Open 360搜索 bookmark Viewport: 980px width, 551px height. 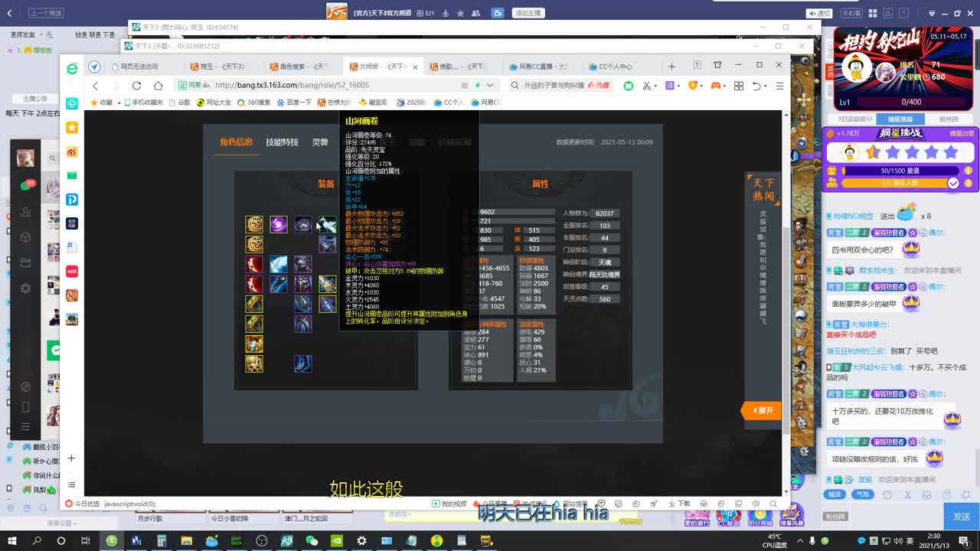coord(253,103)
